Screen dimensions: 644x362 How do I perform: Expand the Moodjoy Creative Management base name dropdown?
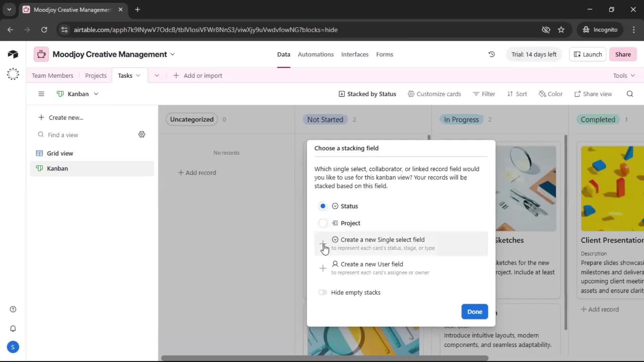click(172, 54)
